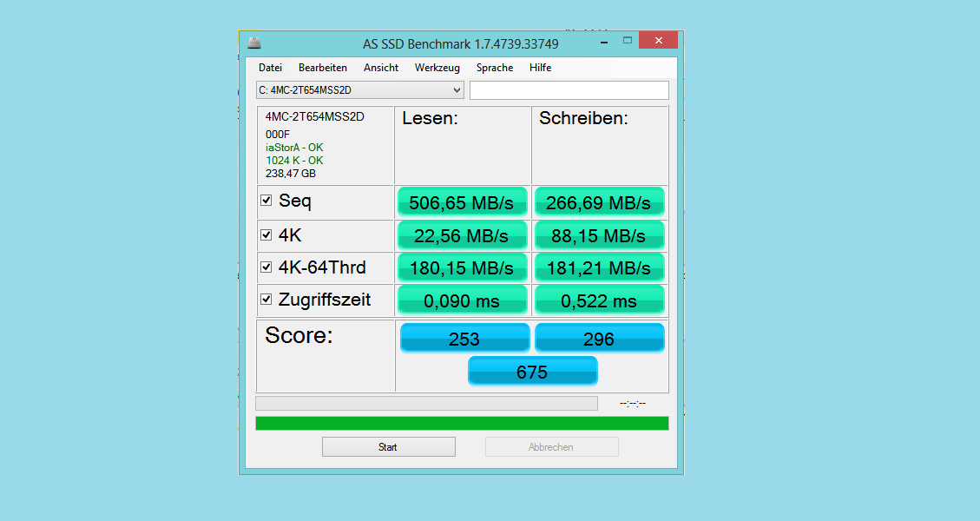Disable the Zugriffszeit access time test
980x521 pixels.
pyautogui.click(x=266, y=299)
